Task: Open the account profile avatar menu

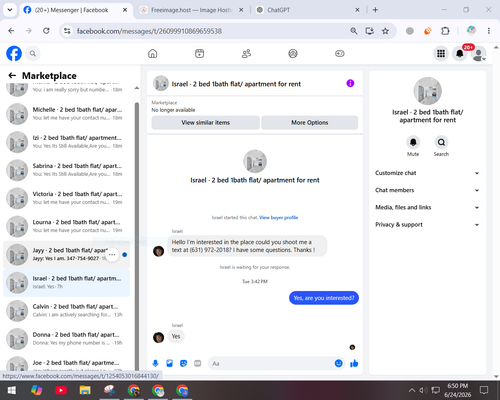Action: (479, 54)
